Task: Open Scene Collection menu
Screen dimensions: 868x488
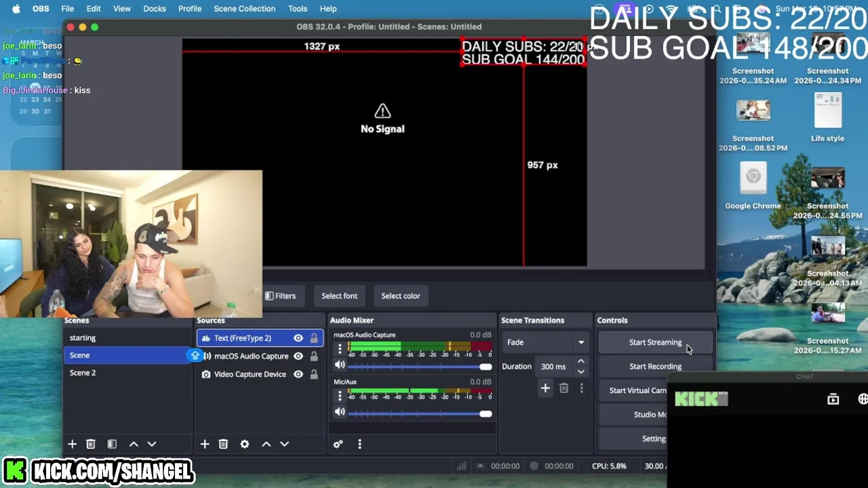Action: [244, 9]
